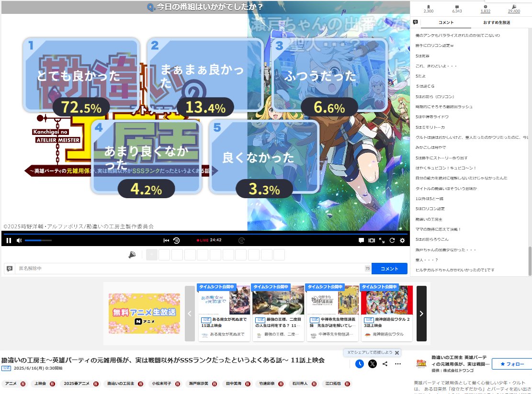Screen dimensions: 532x394
Task: Skip forward 10 seconds icon
Action: [x=241, y=240]
